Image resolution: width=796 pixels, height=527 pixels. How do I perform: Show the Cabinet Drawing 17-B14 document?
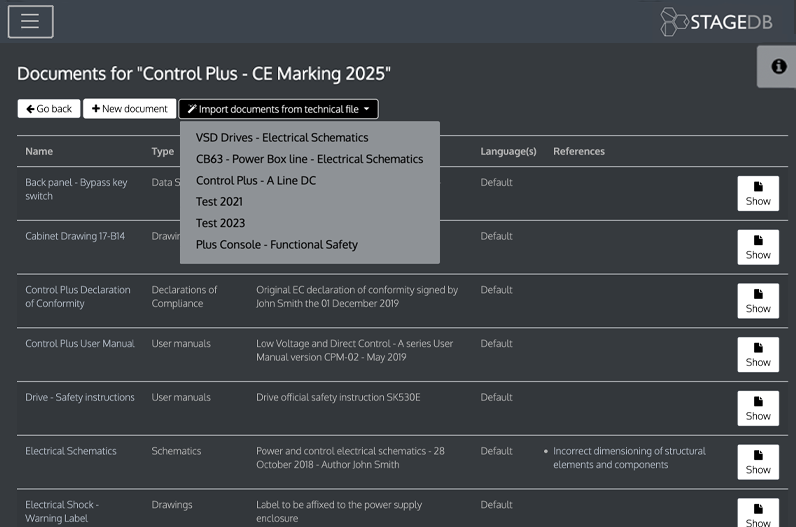pos(757,247)
